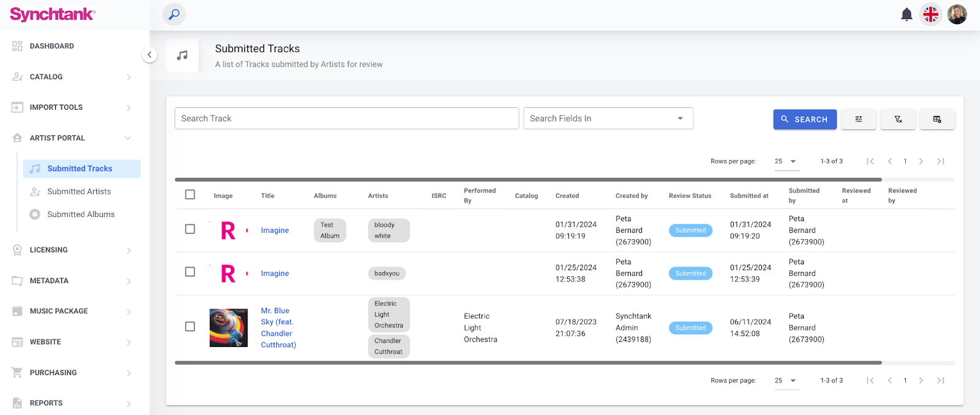Open Submitted Artists in sidebar
Screen dimensions: 980x415
79,191
